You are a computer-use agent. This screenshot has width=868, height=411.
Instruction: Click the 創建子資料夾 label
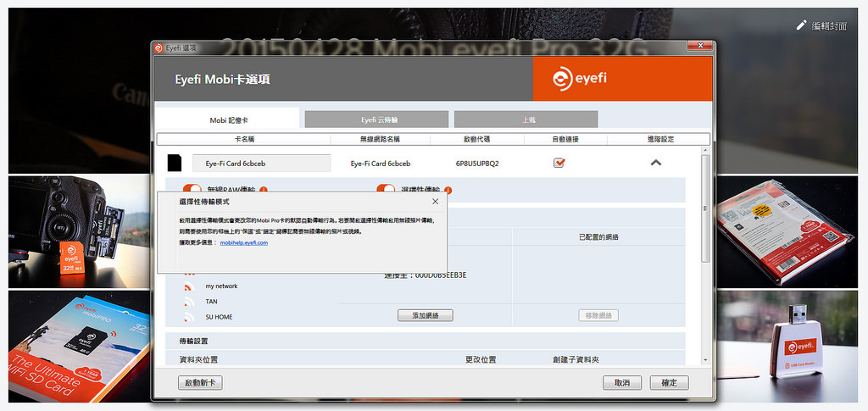click(x=576, y=359)
